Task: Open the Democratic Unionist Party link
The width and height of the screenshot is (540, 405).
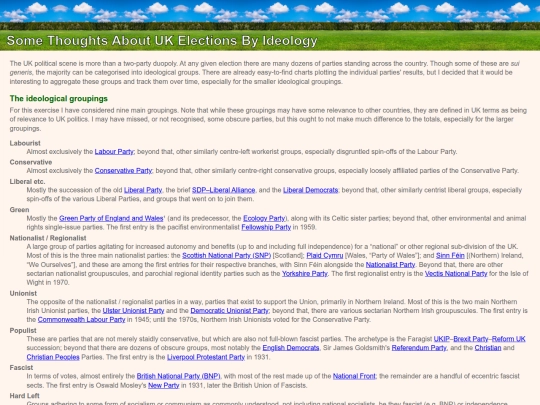Action: [x=229, y=311]
